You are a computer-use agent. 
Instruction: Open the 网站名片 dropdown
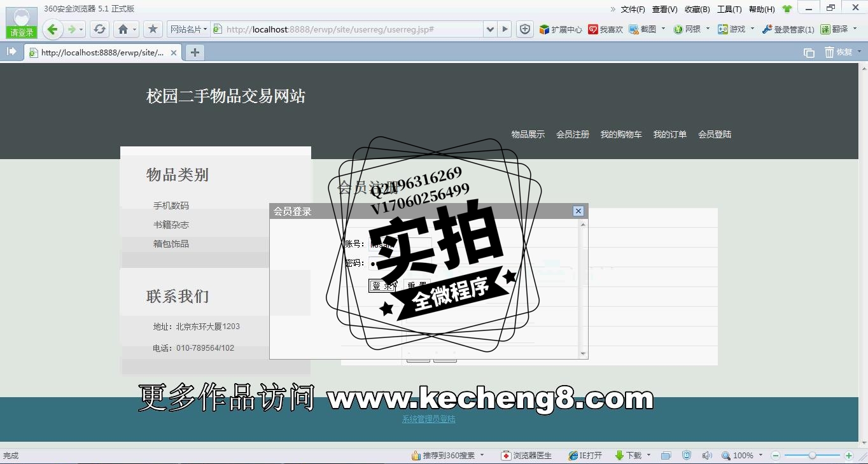(188, 29)
